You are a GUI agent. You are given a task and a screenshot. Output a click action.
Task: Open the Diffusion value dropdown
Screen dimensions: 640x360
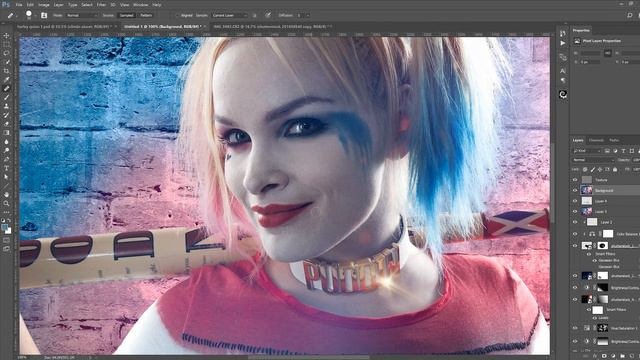[308, 15]
